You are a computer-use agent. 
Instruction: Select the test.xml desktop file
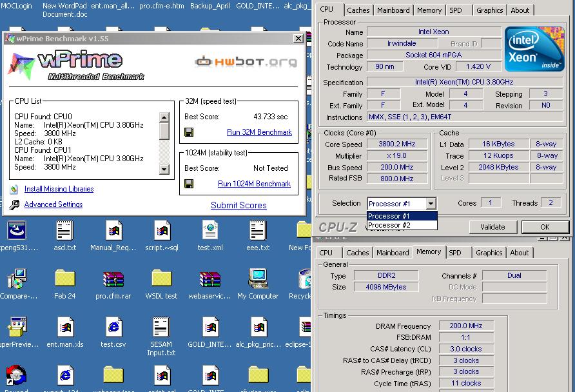pyautogui.click(x=210, y=230)
